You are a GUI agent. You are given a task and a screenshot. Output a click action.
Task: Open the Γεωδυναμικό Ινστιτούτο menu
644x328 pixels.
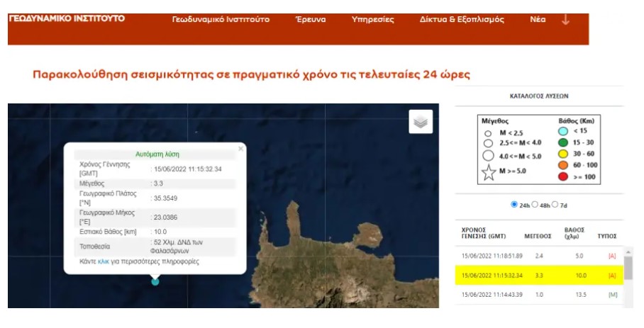(x=221, y=19)
